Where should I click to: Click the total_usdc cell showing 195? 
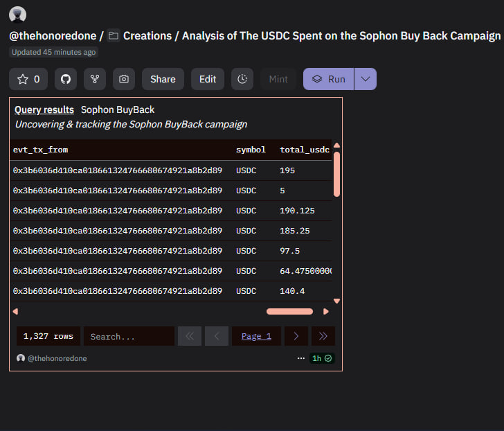click(287, 170)
